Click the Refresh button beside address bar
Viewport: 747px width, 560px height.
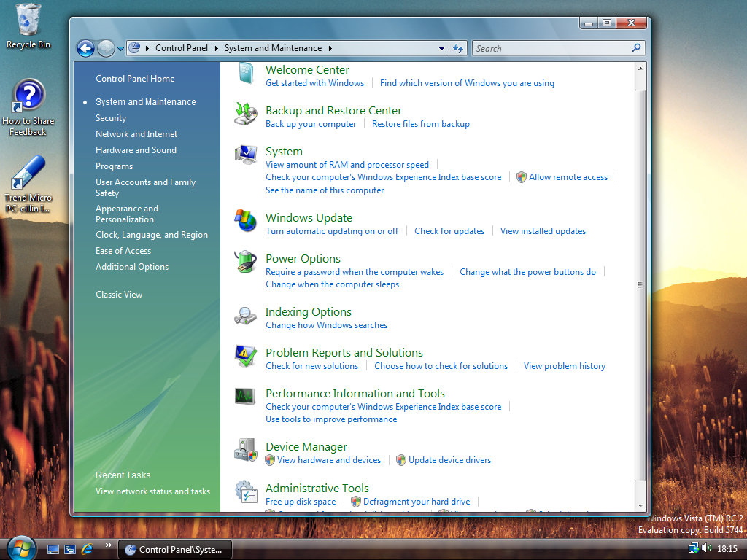pos(458,48)
